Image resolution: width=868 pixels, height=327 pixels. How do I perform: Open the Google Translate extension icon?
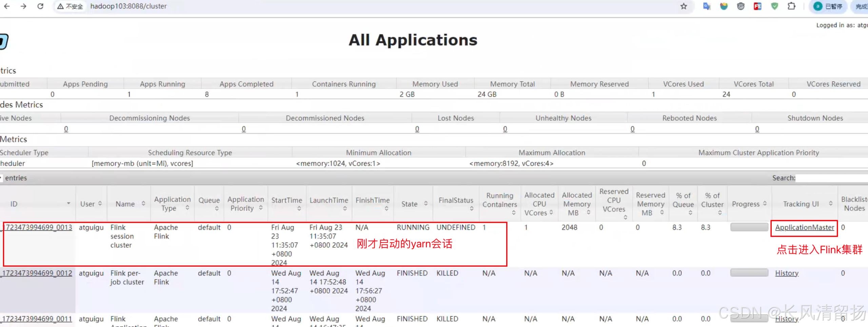[707, 6]
